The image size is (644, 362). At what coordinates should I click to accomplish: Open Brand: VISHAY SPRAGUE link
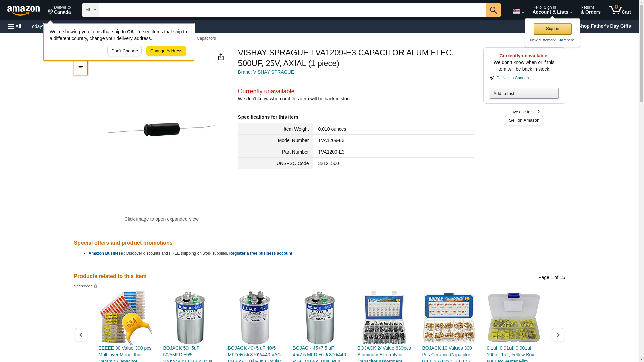click(266, 72)
